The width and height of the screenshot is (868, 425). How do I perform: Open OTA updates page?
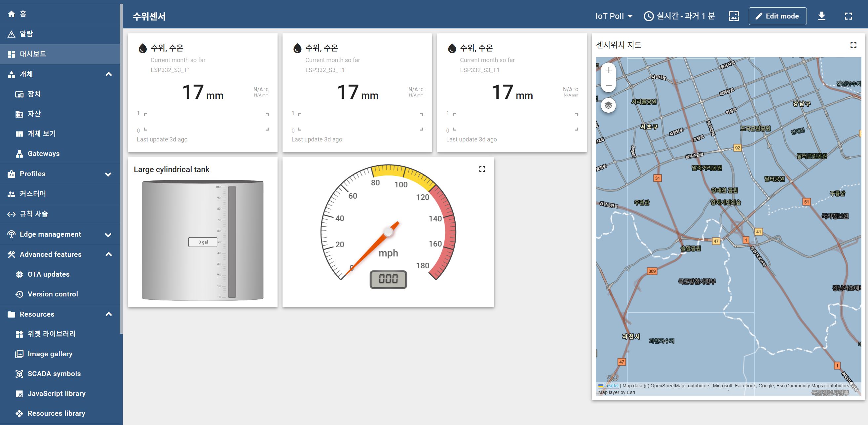click(x=60, y=274)
